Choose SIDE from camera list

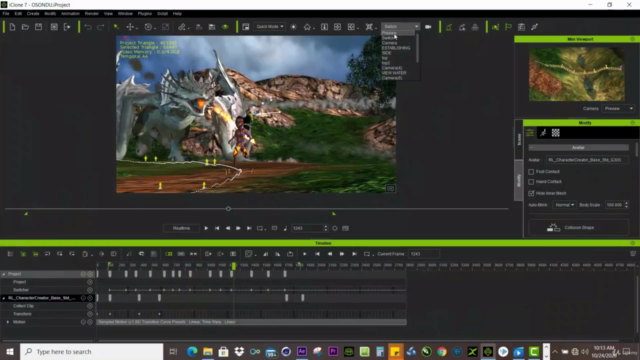point(387,53)
